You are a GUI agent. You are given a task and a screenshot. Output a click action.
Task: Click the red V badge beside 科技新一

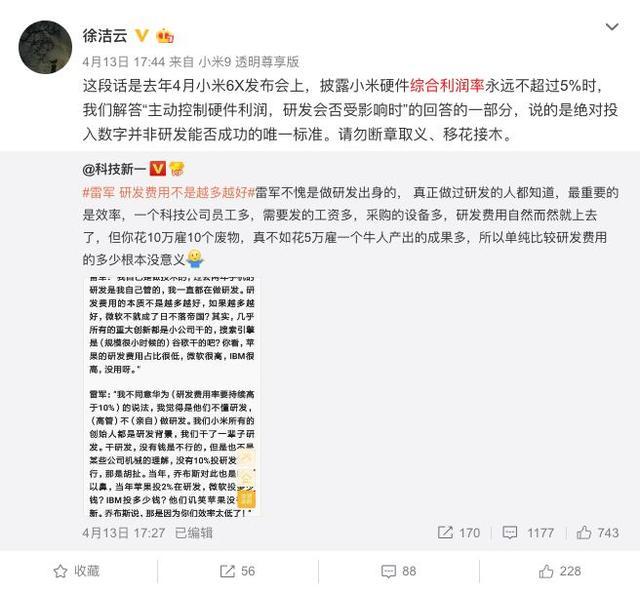(158, 168)
